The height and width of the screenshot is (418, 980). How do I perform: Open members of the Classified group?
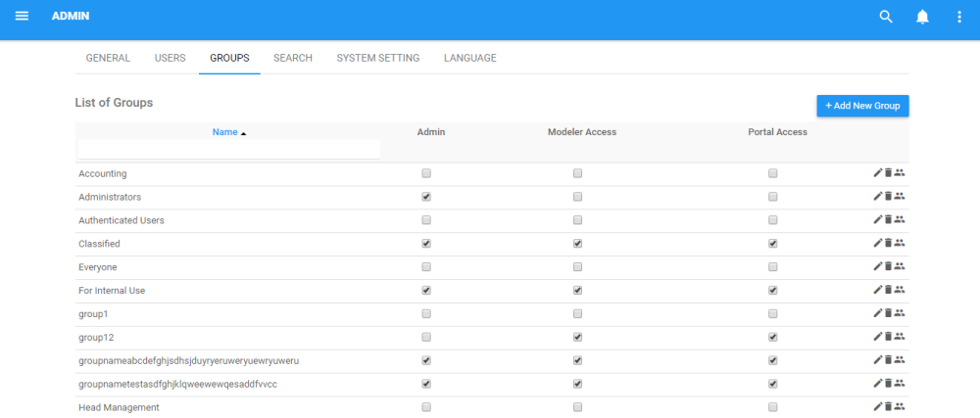[900, 244]
